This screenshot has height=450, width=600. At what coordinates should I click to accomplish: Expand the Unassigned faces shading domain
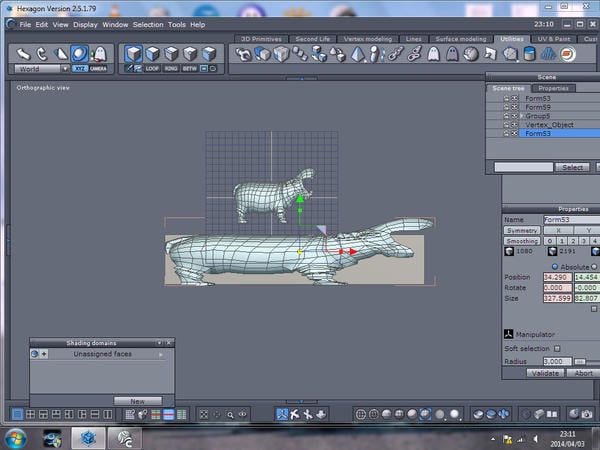(x=159, y=354)
